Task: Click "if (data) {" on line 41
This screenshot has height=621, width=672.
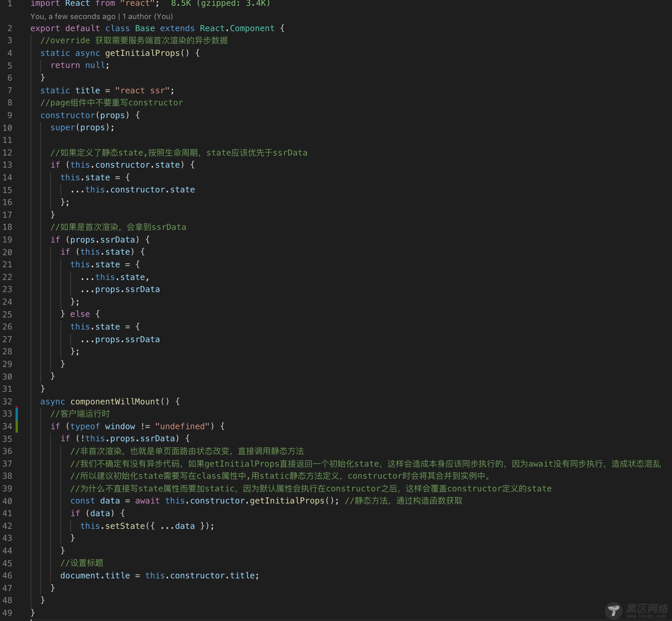Action: [x=97, y=513]
